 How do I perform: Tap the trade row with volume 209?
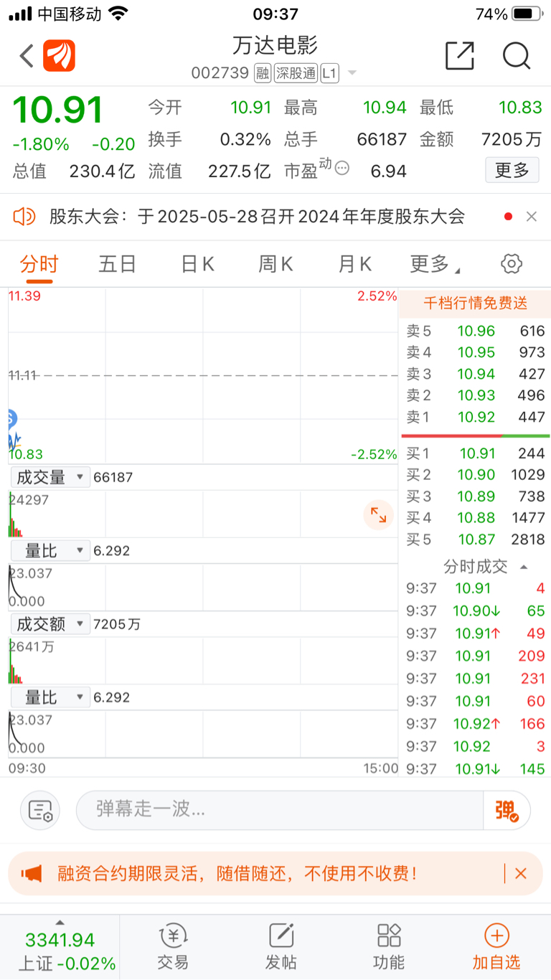tap(475, 656)
